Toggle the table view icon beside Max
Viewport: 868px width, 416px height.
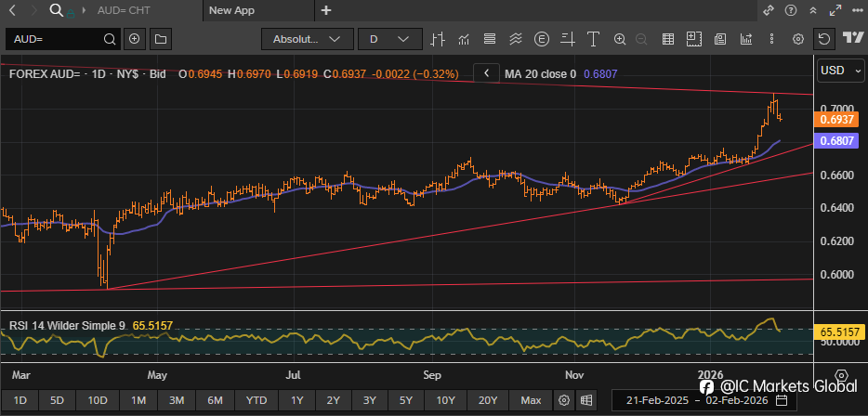pyautogui.click(x=585, y=400)
